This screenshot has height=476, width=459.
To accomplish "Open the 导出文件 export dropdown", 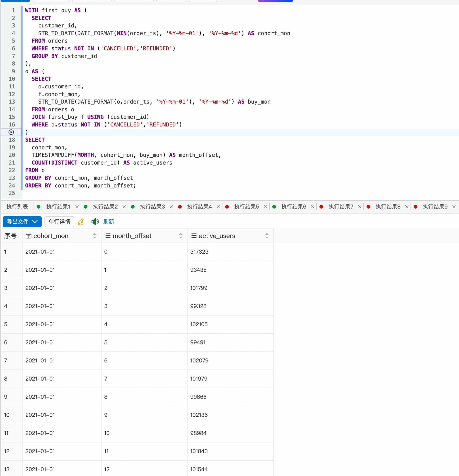I will pyautogui.click(x=22, y=221).
